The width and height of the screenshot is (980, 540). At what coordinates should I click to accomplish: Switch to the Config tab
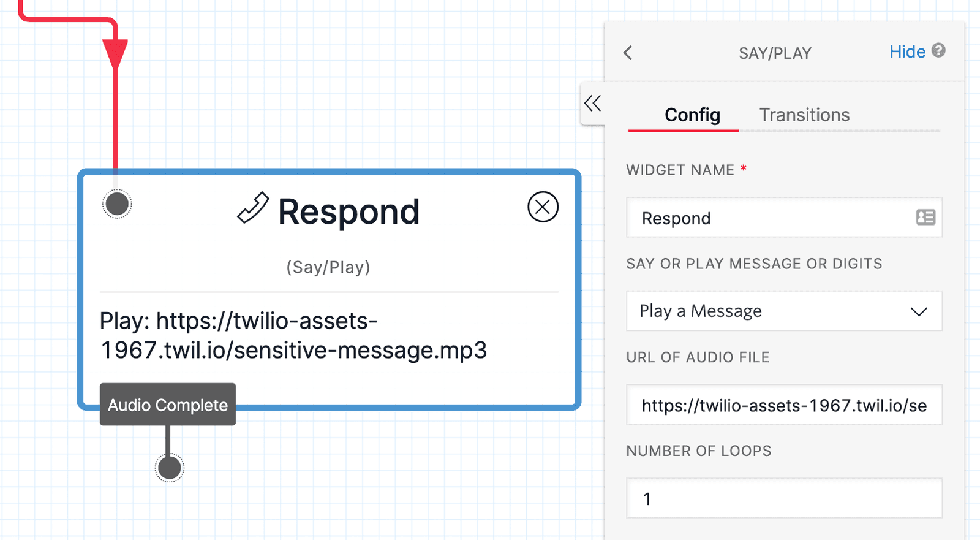[x=692, y=115]
